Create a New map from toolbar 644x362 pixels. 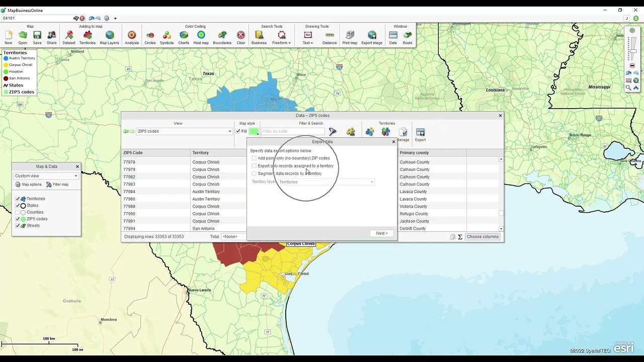9,37
